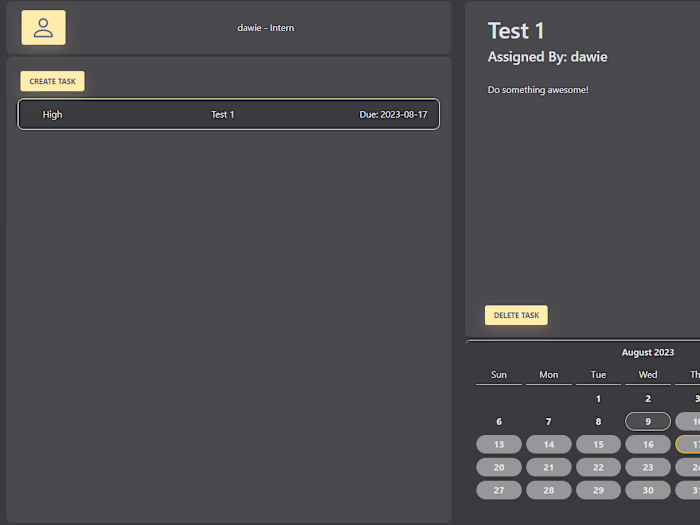Viewport: 700px width, 525px height.
Task: Select day 21 on the calendar
Action: [549, 467]
